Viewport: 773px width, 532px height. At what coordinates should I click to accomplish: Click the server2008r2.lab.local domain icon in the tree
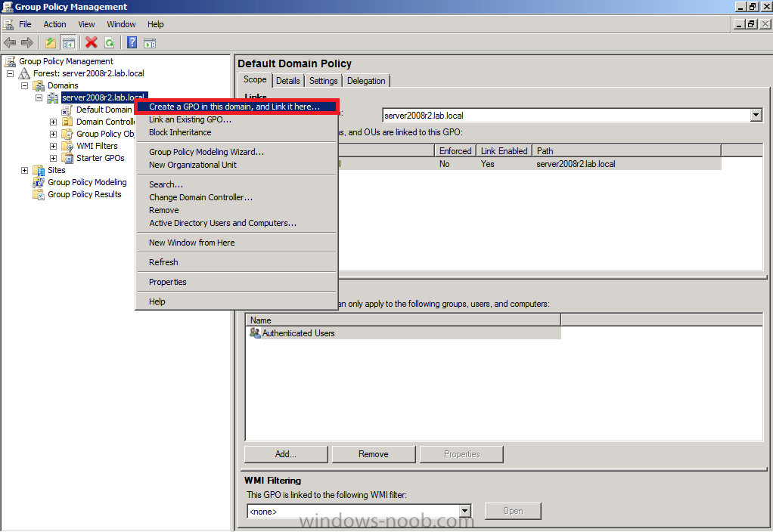pos(53,97)
